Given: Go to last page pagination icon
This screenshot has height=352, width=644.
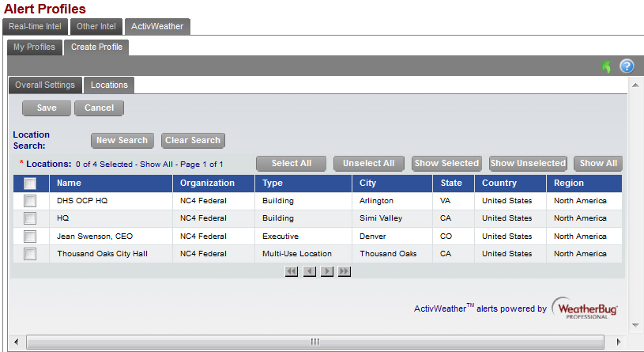Looking at the screenshot, I should (345, 271).
